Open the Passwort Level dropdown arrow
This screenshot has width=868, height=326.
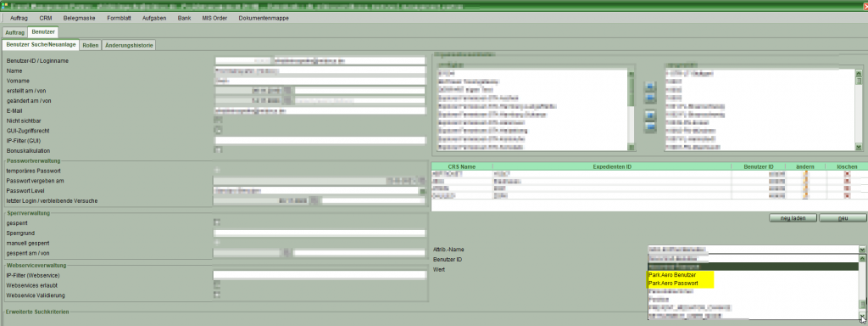(x=422, y=191)
